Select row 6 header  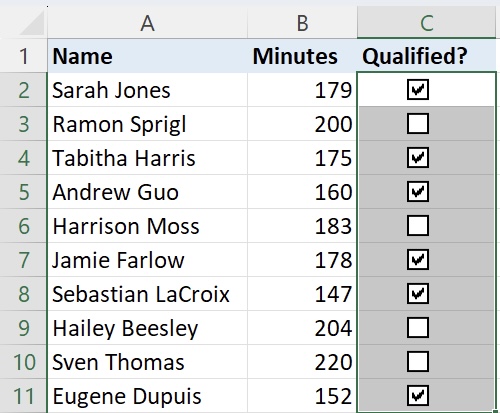23,226
